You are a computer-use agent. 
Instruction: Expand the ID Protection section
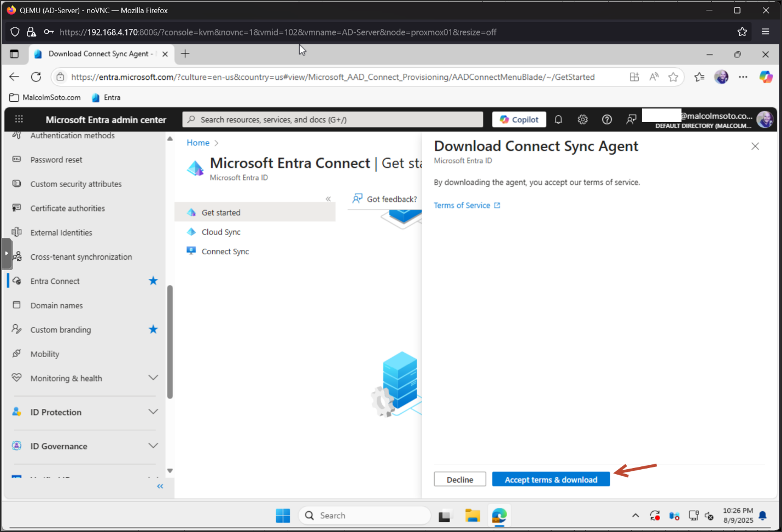pos(153,412)
